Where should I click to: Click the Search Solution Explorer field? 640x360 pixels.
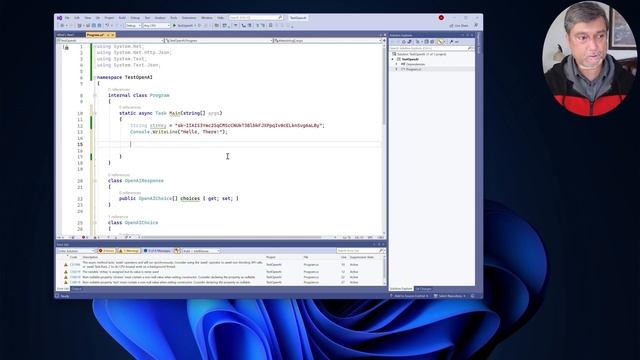tap(432, 49)
